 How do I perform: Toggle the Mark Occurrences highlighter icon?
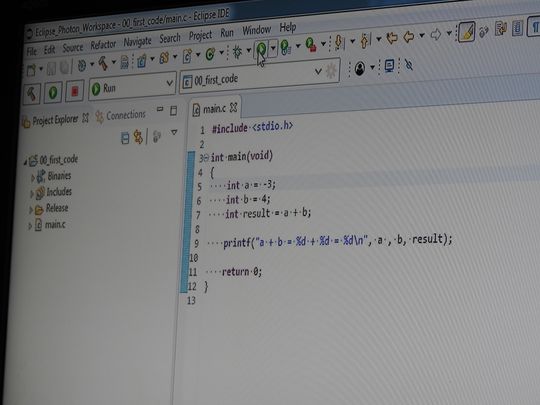467,32
